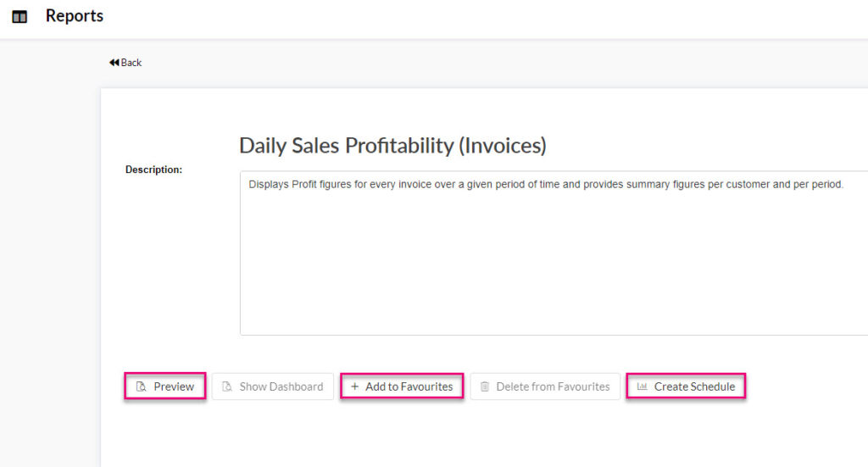Viewport: 868px width, 467px height.
Task: Click the Description: field label
Action: pyautogui.click(x=154, y=170)
